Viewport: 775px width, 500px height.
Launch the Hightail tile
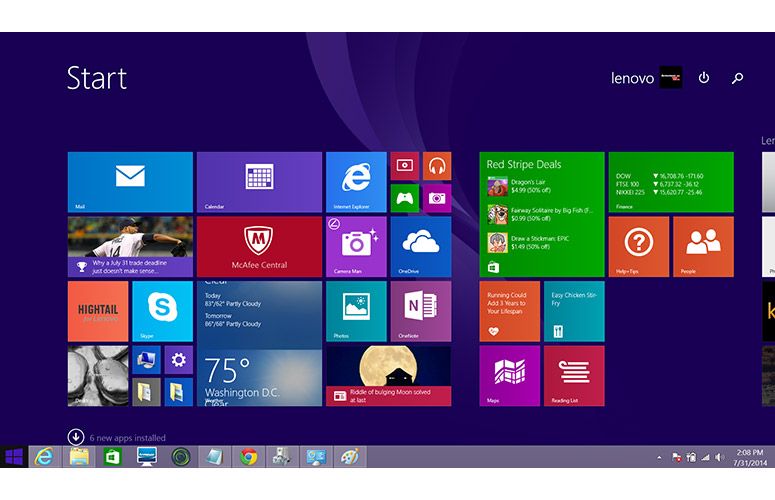coord(98,311)
